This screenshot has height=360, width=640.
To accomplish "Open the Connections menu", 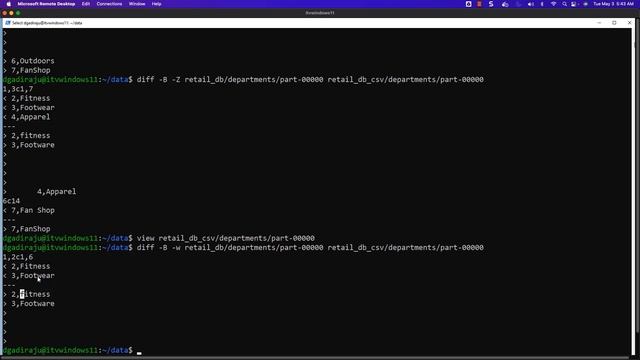I will (x=109, y=4).
